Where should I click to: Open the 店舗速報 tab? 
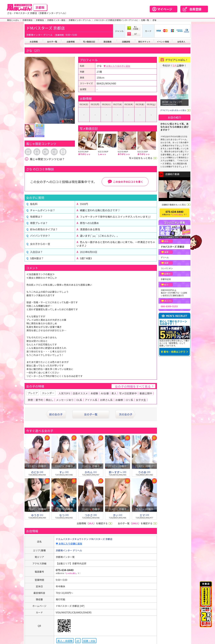(x=126, y=42)
